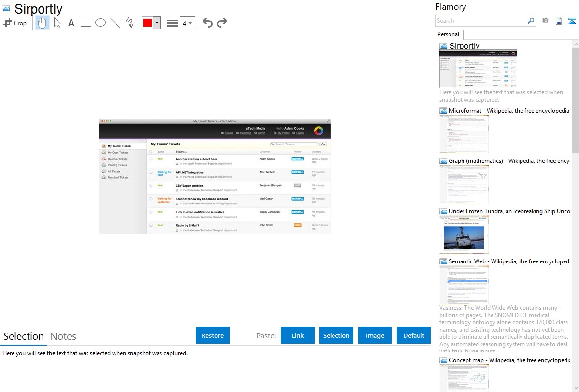The width and height of the screenshot is (579, 392).
Task: Click the red color swatch
Action: (x=147, y=23)
